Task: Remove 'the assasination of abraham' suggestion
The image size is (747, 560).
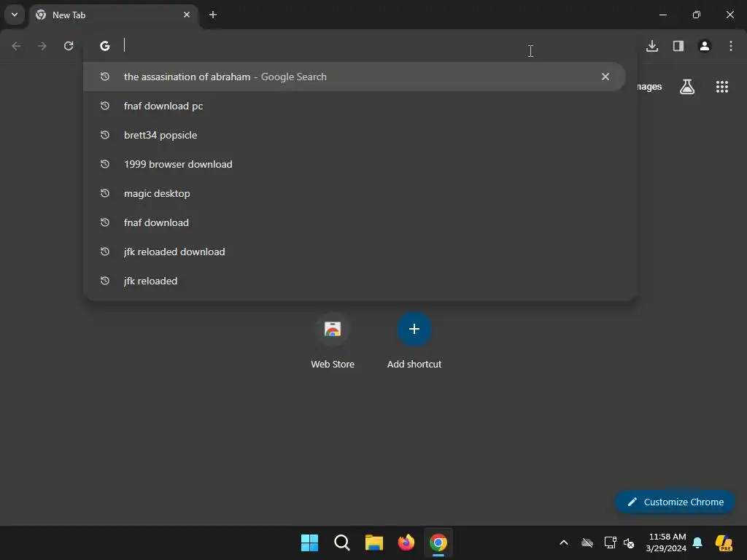Action: [x=605, y=77]
